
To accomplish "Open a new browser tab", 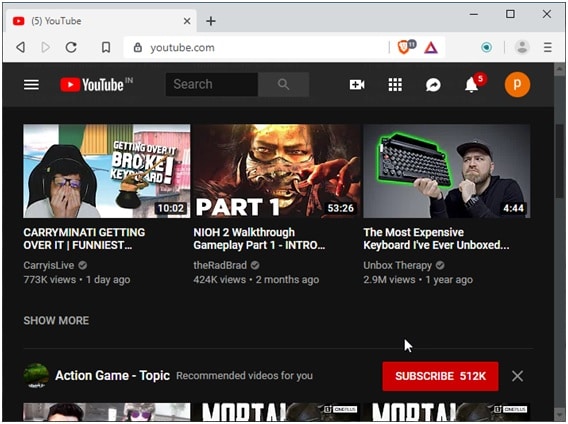I will (211, 21).
